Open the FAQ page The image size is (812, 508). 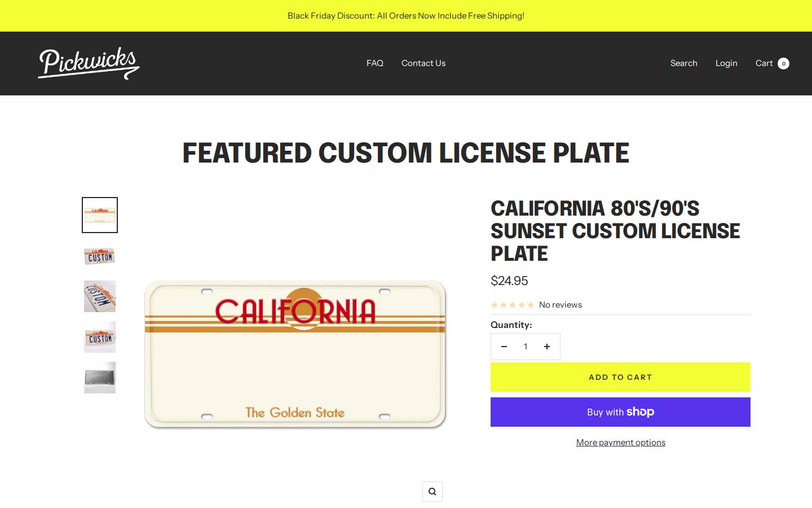pyautogui.click(x=375, y=63)
